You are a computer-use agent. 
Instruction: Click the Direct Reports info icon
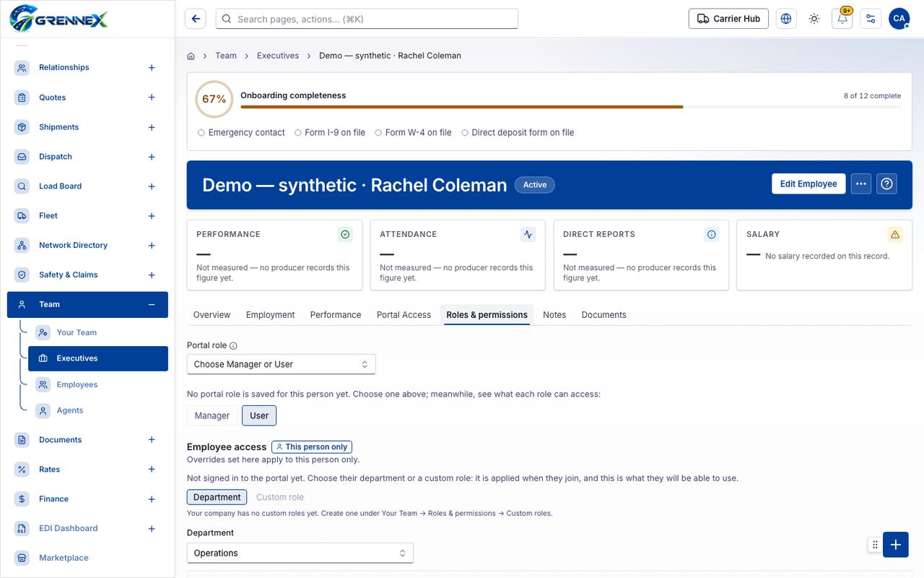712,234
